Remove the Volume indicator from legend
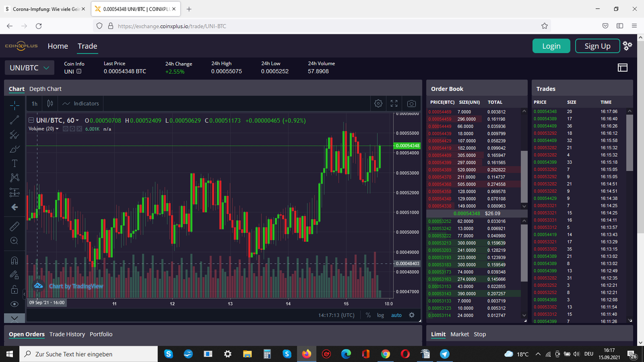Image resolution: width=644 pixels, height=362 pixels. pos(79,129)
